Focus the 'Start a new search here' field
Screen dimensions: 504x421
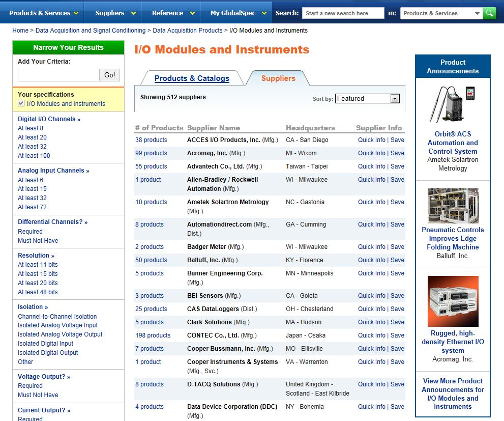(x=343, y=13)
